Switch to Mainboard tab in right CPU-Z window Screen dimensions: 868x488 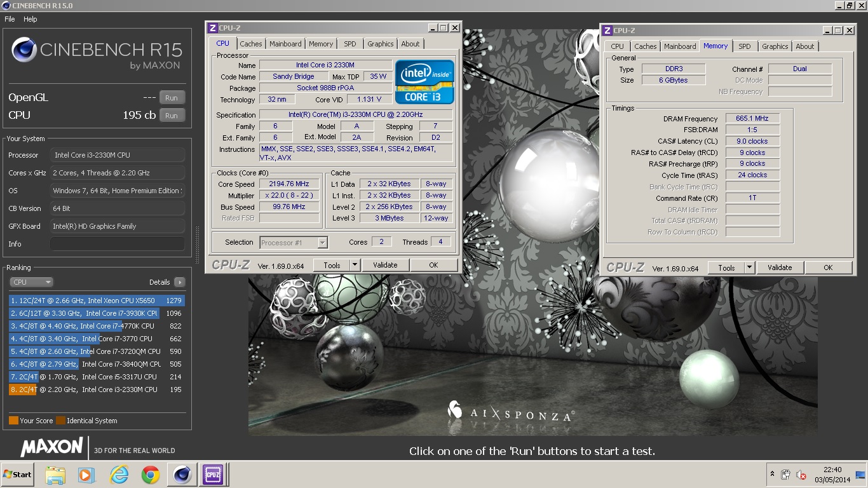680,46
